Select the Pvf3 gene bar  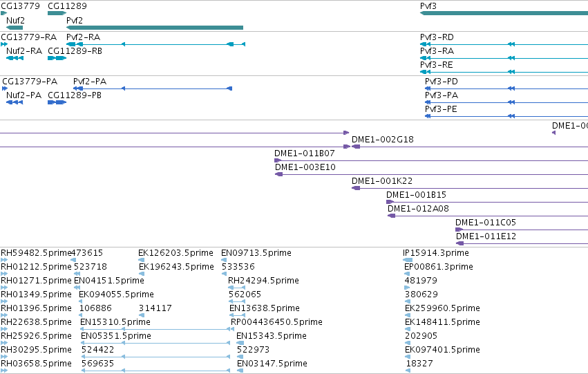(x=504, y=13)
